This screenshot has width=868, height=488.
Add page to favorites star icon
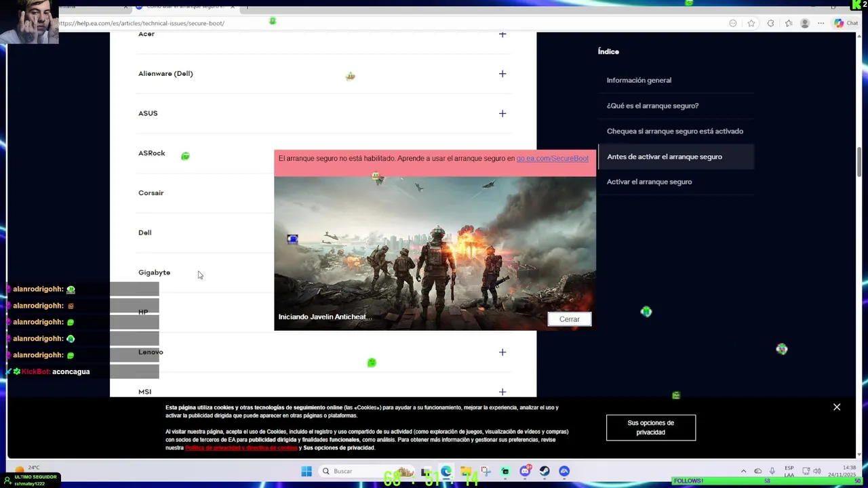coord(751,23)
